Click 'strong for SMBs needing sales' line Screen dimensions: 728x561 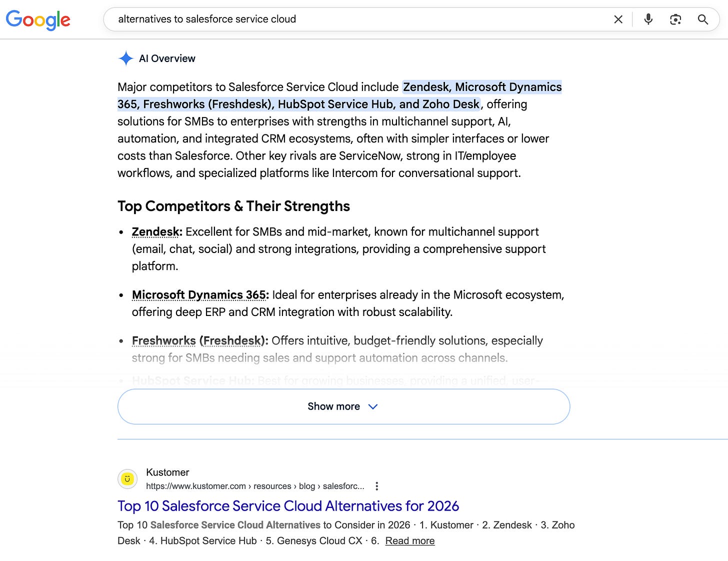pyautogui.click(x=319, y=358)
